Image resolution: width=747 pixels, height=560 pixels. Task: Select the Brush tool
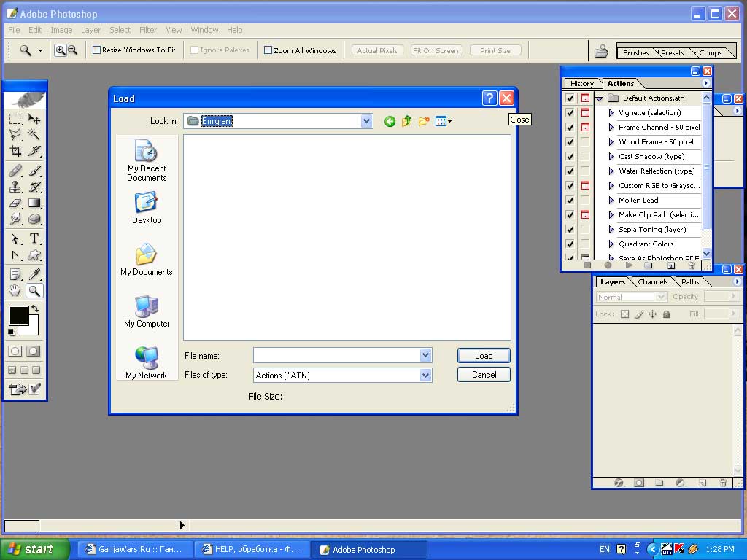point(34,171)
